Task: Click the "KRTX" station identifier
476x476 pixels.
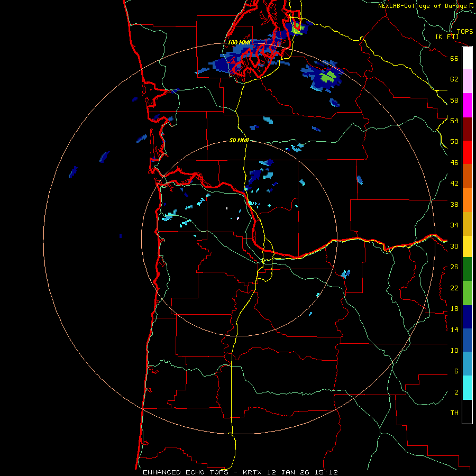Action: click(253, 472)
